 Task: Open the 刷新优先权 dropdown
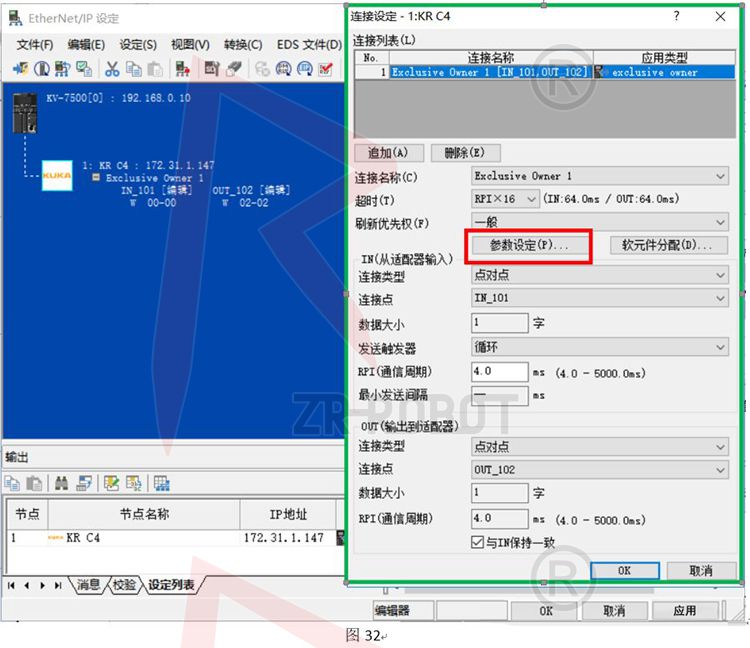pos(600,222)
